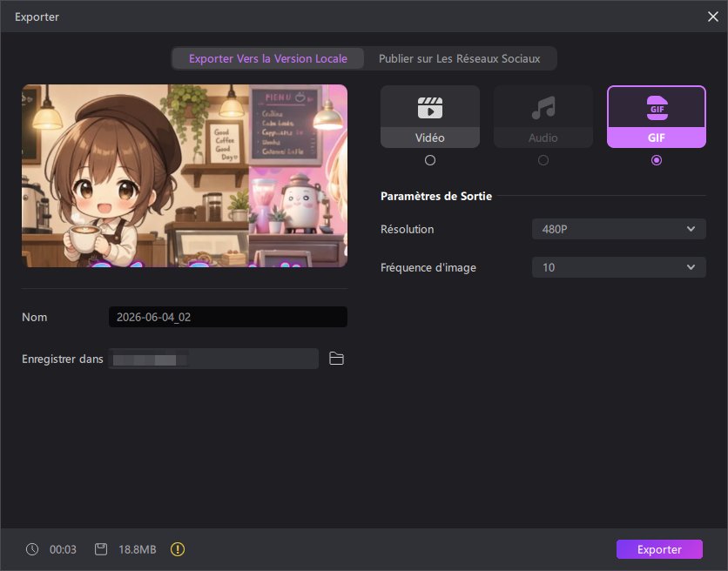Select the GIF export format card
Image resolution: width=728 pixels, height=571 pixels.
click(x=657, y=117)
